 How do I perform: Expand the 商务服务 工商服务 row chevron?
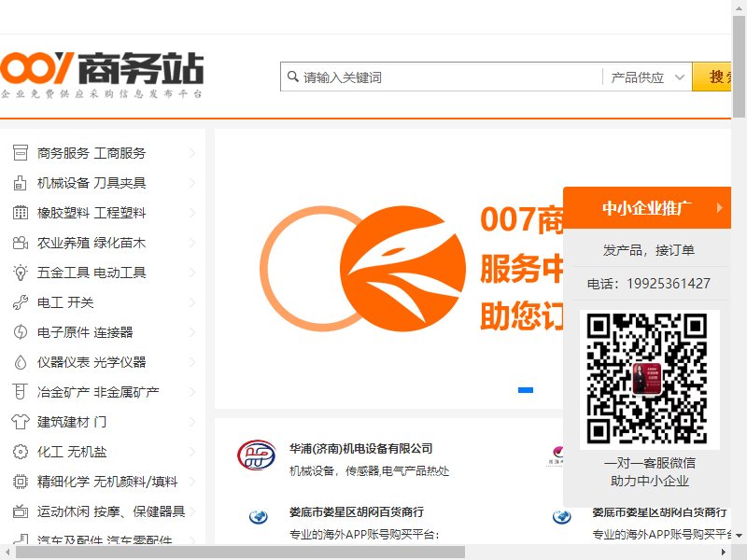click(x=192, y=153)
